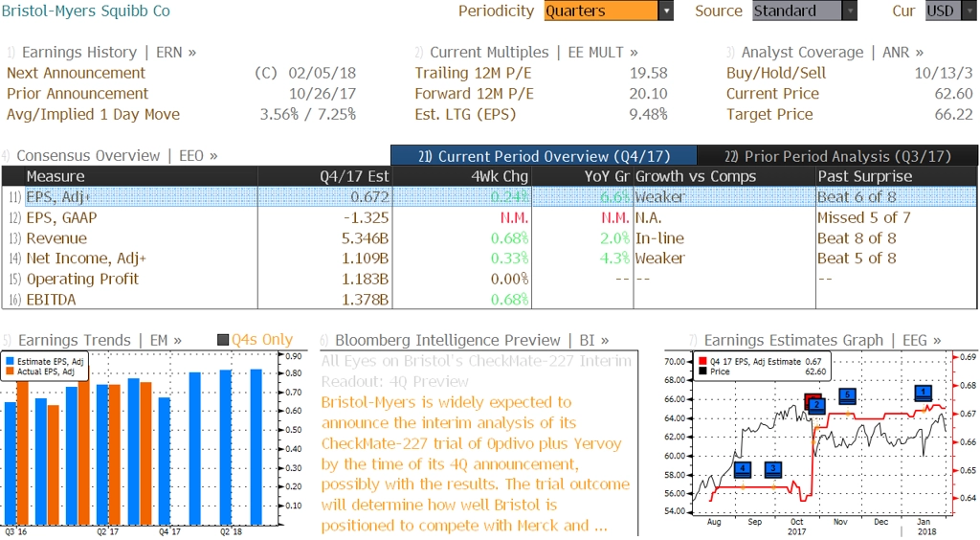Click red Q4 17 EPS estimate legend swatch

[x=702, y=361]
